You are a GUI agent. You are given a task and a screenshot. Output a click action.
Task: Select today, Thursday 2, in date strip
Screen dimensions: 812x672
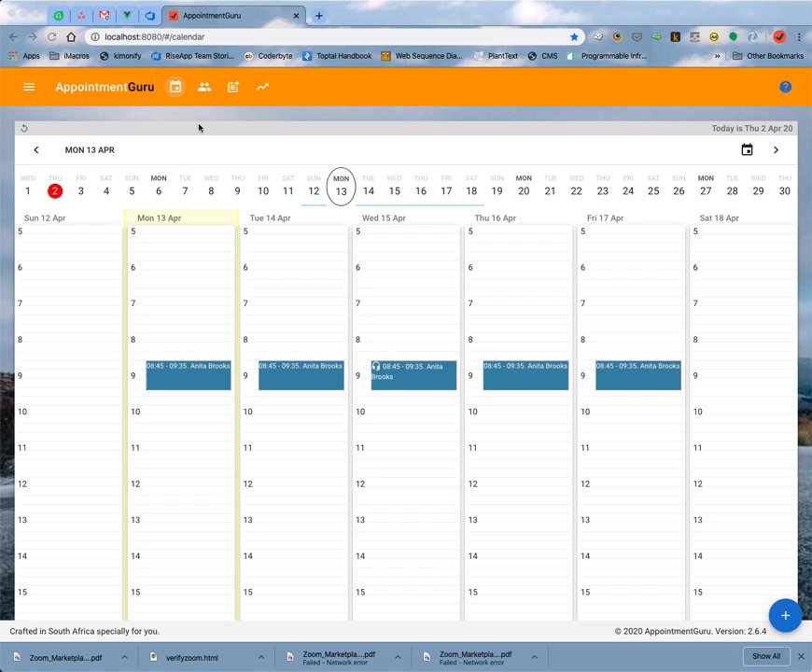[x=55, y=187]
